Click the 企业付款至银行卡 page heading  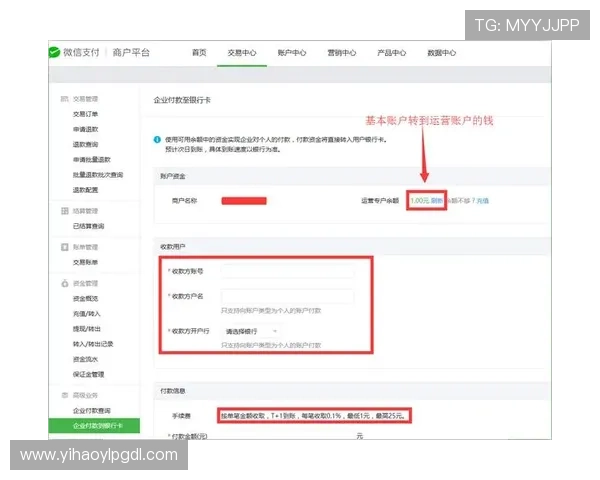point(182,100)
